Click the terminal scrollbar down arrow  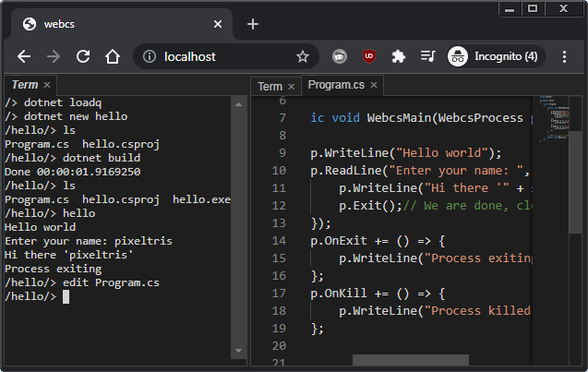[238, 351]
